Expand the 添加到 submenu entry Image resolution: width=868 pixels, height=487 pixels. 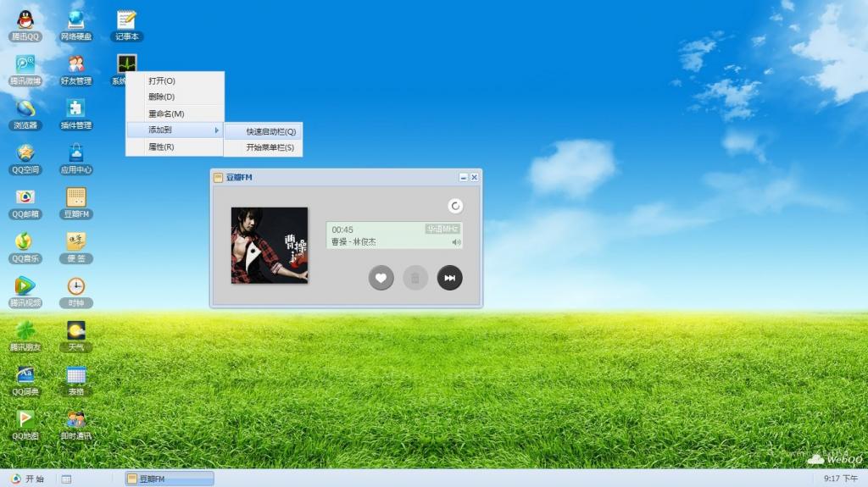coord(175,130)
